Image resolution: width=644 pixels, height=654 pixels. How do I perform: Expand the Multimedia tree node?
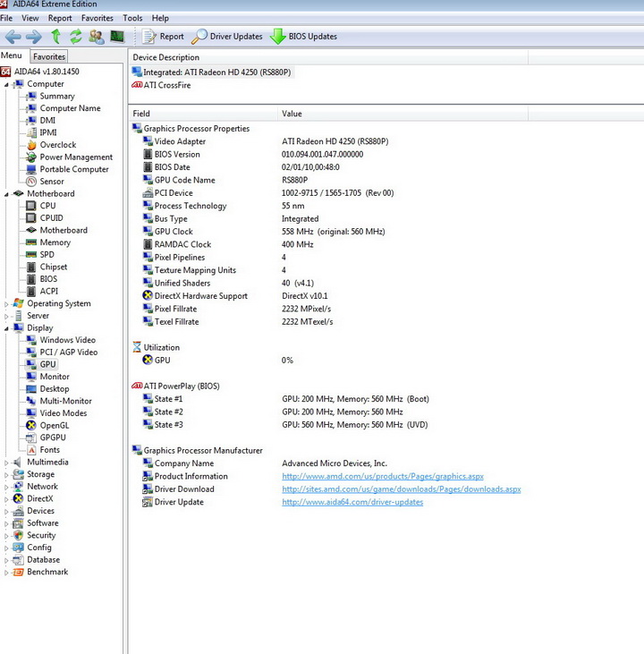coord(6,463)
